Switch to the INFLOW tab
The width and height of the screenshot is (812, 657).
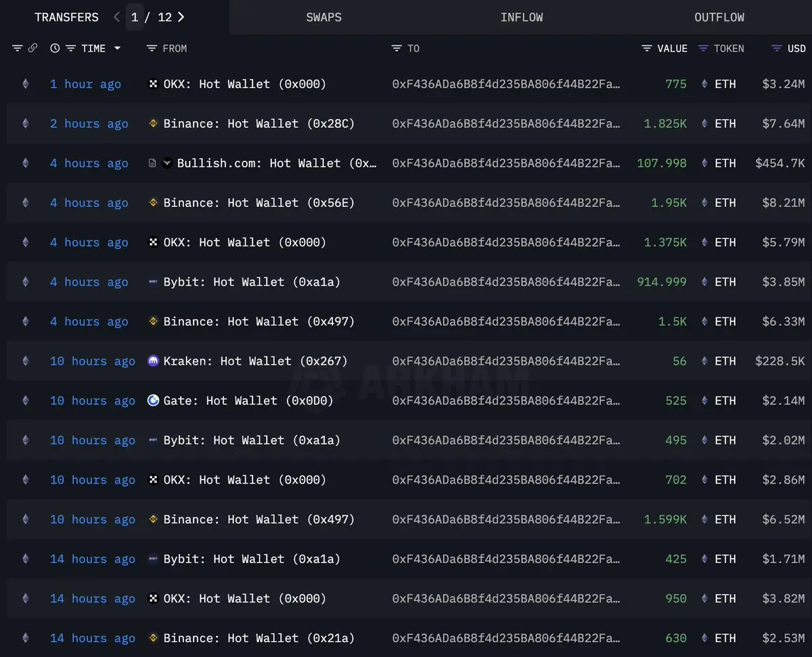(522, 17)
